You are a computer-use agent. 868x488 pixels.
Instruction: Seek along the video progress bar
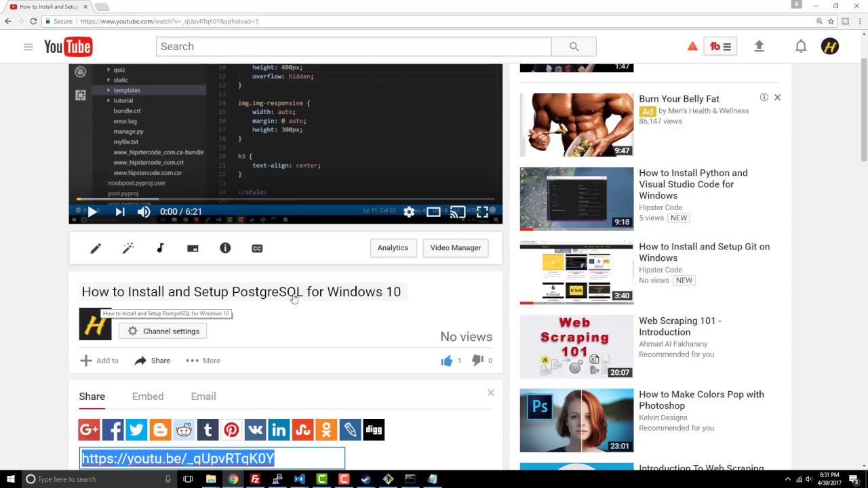[x=285, y=199]
